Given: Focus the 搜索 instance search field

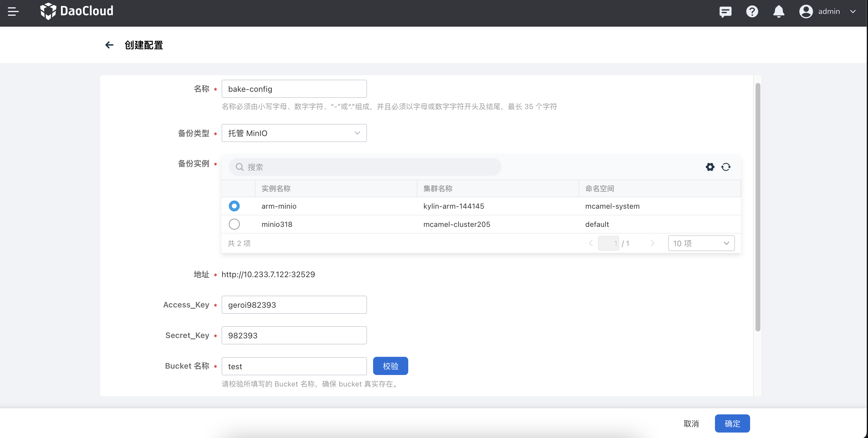Looking at the screenshot, I should (x=365, y=167).
